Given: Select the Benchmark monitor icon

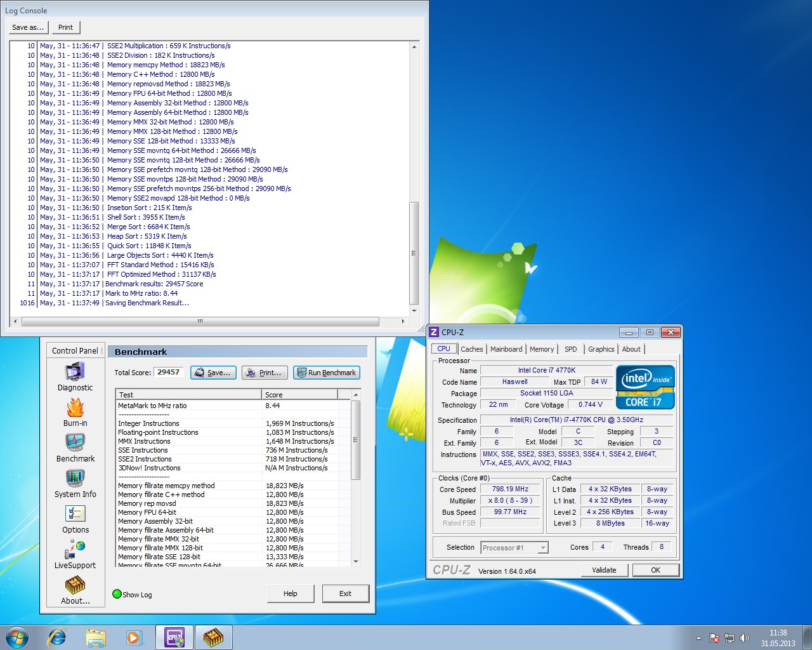Looking at the screenshot, I should [75, 442].
